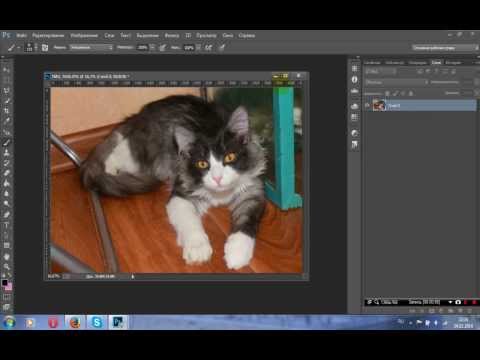This screenshot has height=360, width=480.
Task: Select the Horizontal Type tool
Action: pos(6,225)
